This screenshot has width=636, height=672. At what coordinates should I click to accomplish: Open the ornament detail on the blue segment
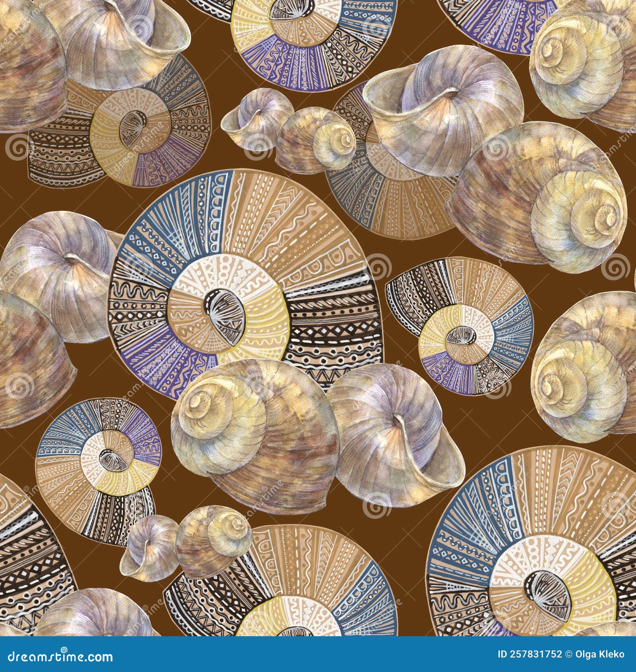pos(179,223)
